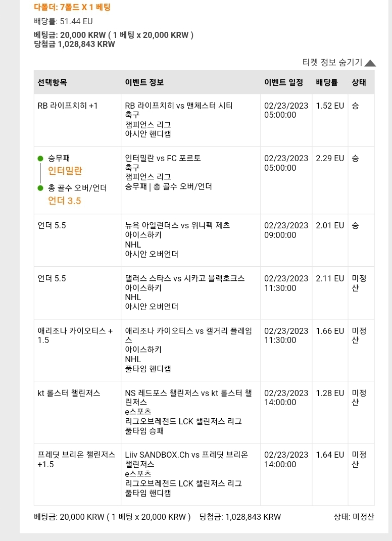Image resolution: width=392 pixels, height=541 pixels.
Task: Click the 1.28 EU odds for kt 롤스터
Action: pyautogui.click(x=330, y=393)
